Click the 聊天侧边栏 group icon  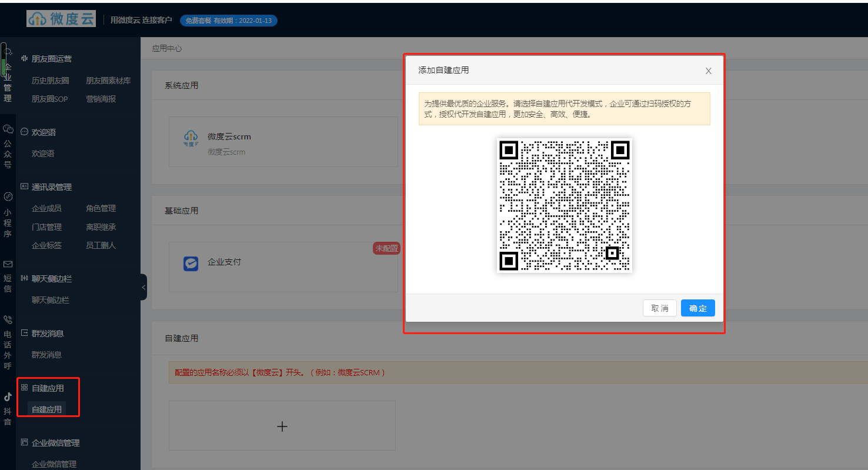pyautogui.click(x=24, y=279)
